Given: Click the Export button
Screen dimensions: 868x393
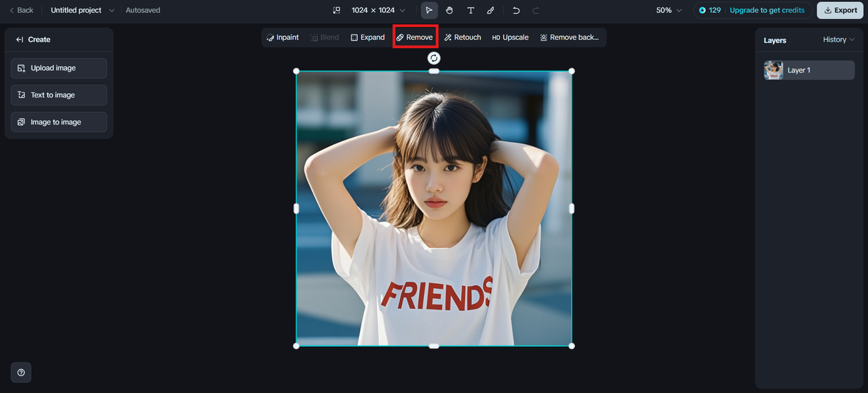Looking at the screenshot, I should [x=840, y=10].
